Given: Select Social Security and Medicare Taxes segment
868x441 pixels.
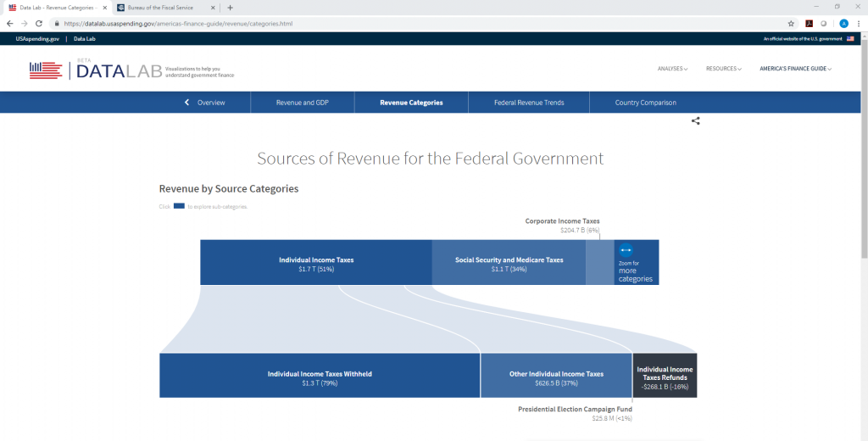Looking at the screenshot, I should 509,263.
